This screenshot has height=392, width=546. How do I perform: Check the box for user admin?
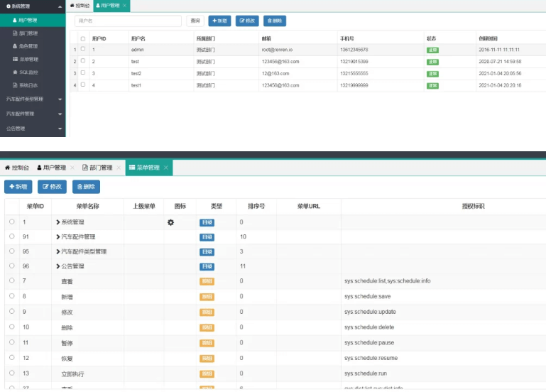[83, 49]
